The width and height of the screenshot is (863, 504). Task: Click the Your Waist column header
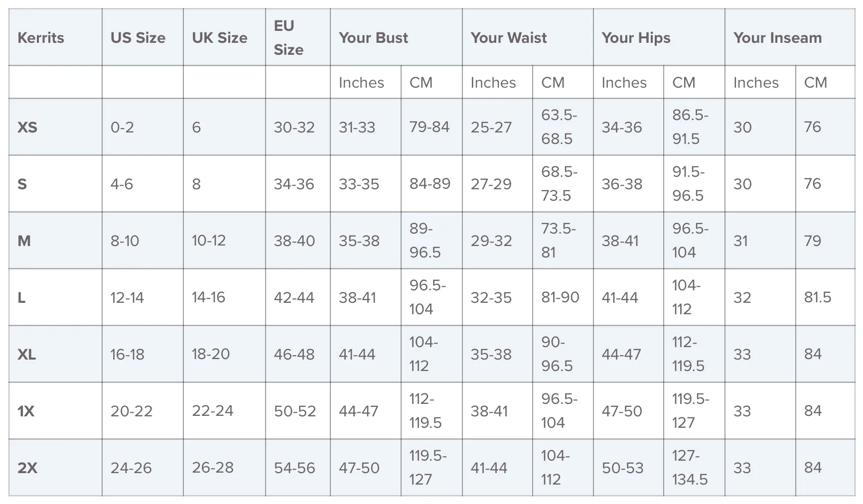(x=528, y=37)
